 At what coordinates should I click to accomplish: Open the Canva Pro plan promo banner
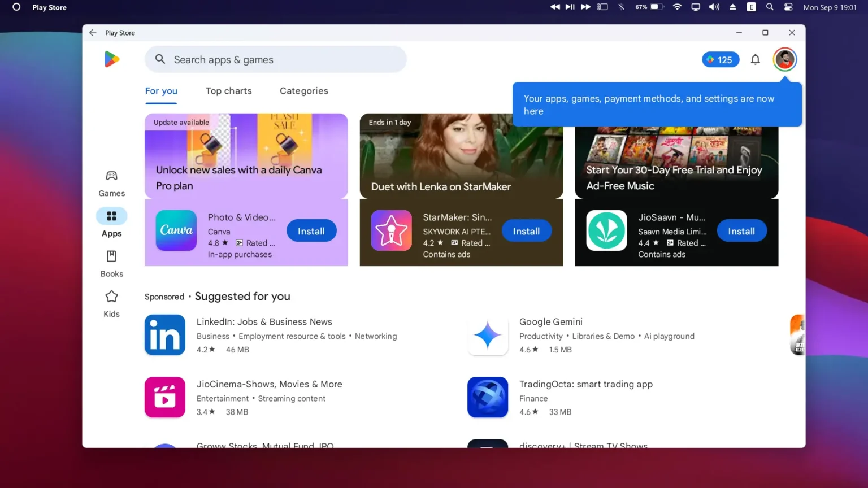coord(246,156)
